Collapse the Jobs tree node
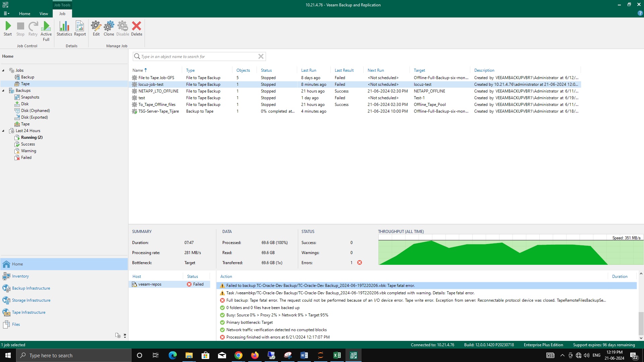 (3, 70)
